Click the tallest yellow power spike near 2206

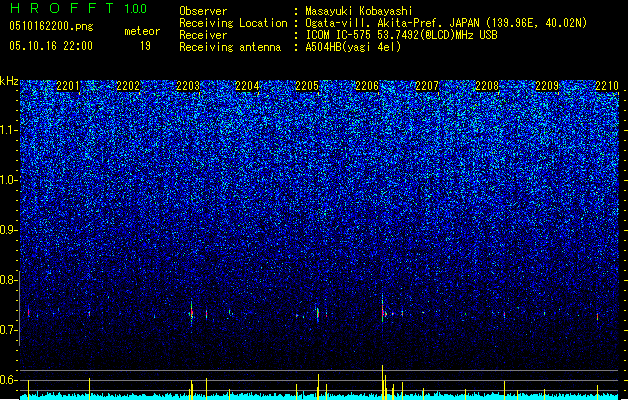click(x=382, y=382)
